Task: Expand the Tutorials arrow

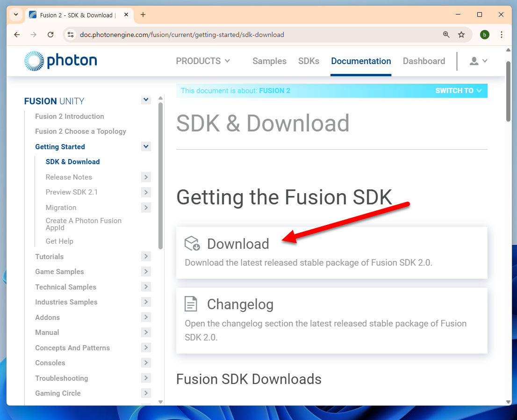Action: point(146,256)
